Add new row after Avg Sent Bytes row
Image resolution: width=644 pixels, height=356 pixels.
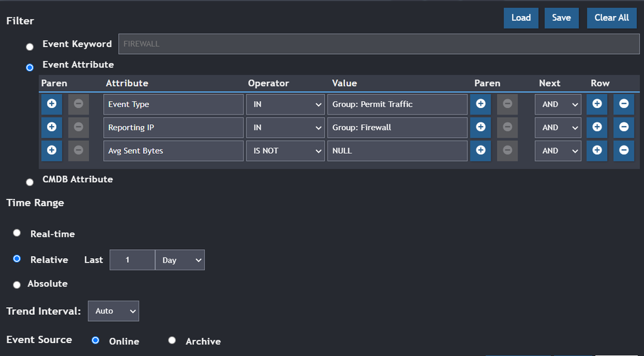pyautogui.click(x=597, y=151)
